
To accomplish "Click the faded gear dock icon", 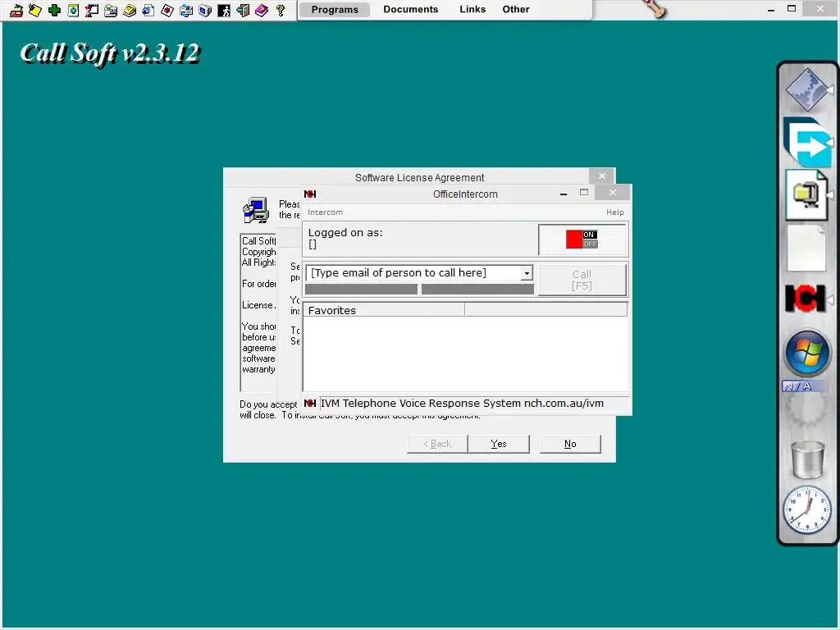I will coord(807,410).
